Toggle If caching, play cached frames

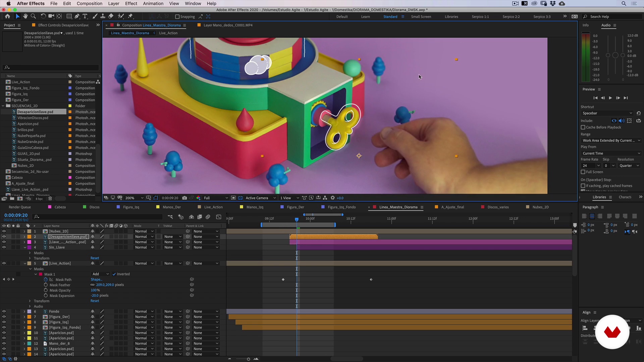click(x=583, y=186)
